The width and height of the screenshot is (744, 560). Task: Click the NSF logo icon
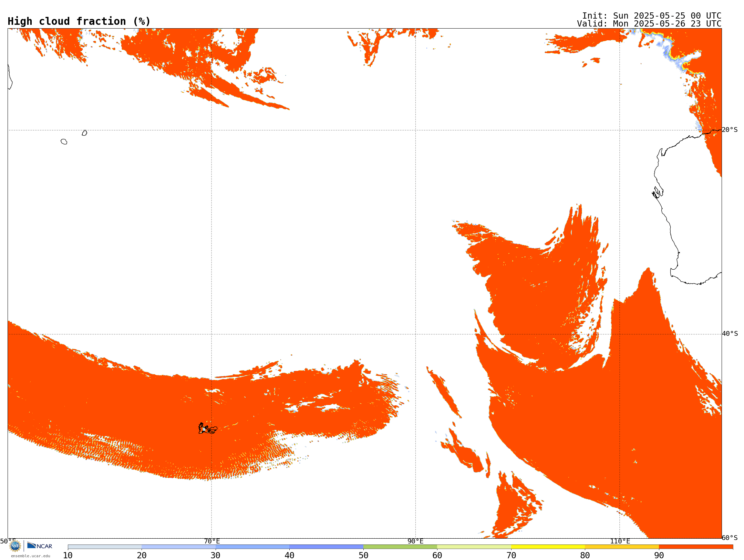pos(15,546)
